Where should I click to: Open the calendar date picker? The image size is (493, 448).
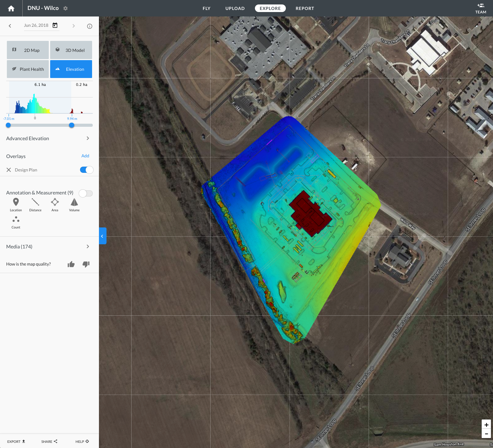tap(55, 25)
